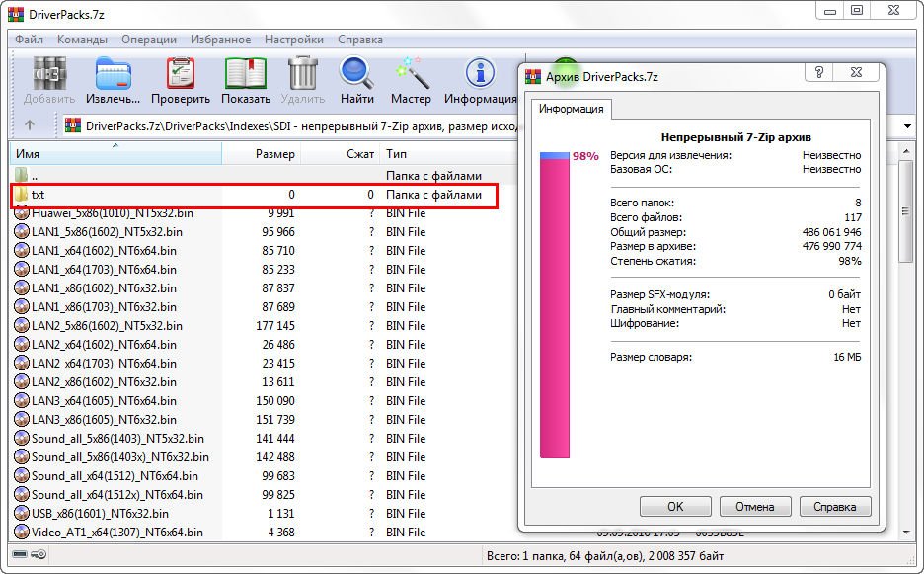Click the scrollbar up arrow

pyautogui.click(x=905, y=151)
